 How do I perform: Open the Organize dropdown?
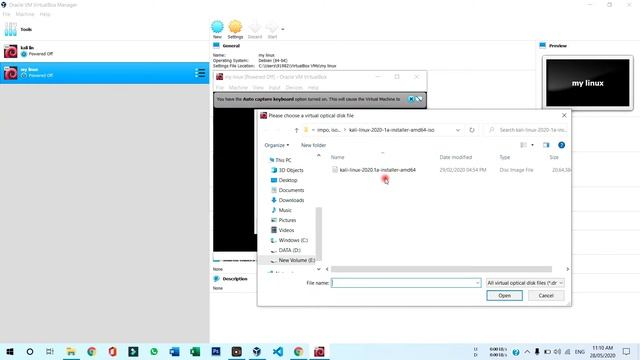pyautogui.click(x=277, y=145)
